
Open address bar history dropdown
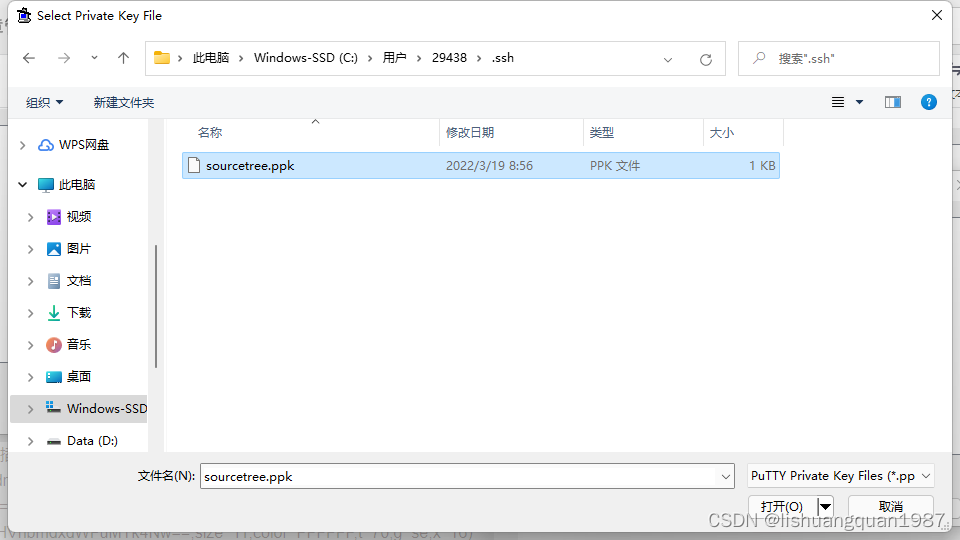coord(668,59)
